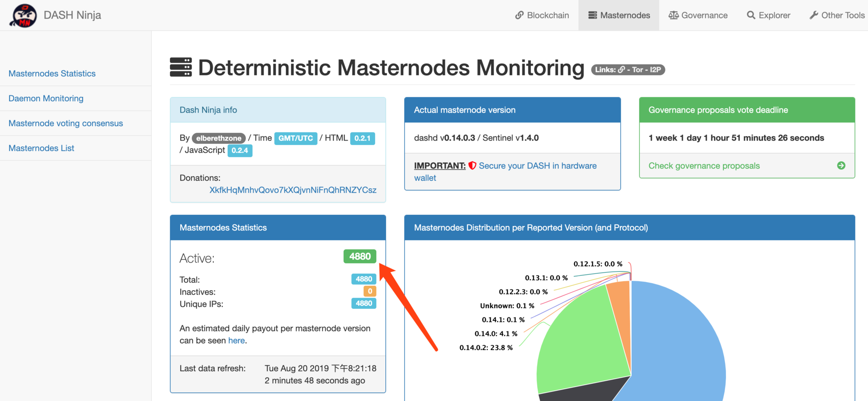Click the 0.14.1: 0.1 % chart label

[503, 320]
